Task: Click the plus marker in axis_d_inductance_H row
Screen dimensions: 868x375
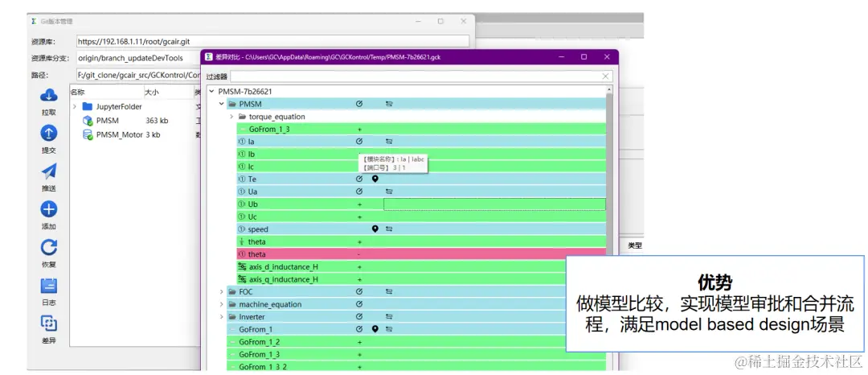Action: point(359,267)
